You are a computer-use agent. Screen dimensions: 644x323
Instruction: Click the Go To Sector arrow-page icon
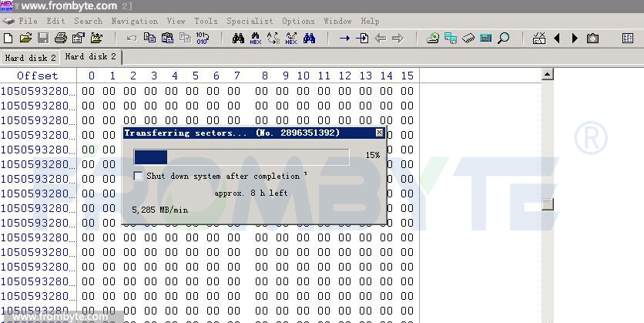(362, 39)
